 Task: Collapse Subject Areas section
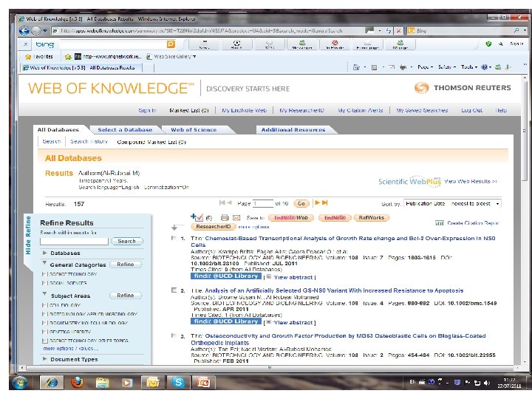(x=44, y=294)
